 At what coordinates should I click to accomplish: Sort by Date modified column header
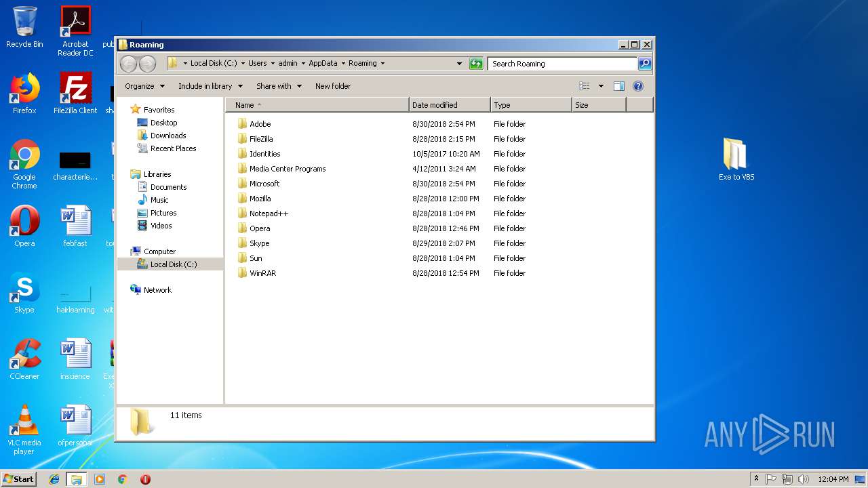(450, 105)
